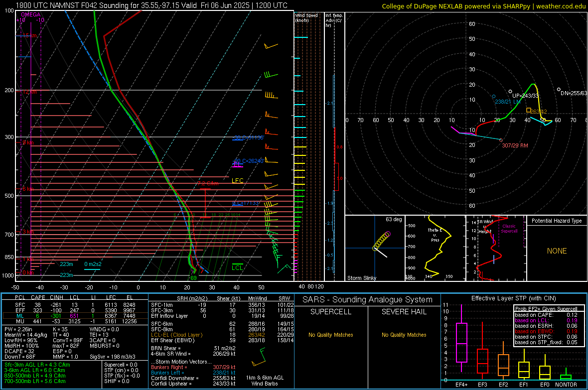The image size is (588, 390).
Task: Click No Quality Matches under SEVERE HAIL
Action: click(404, 335)
